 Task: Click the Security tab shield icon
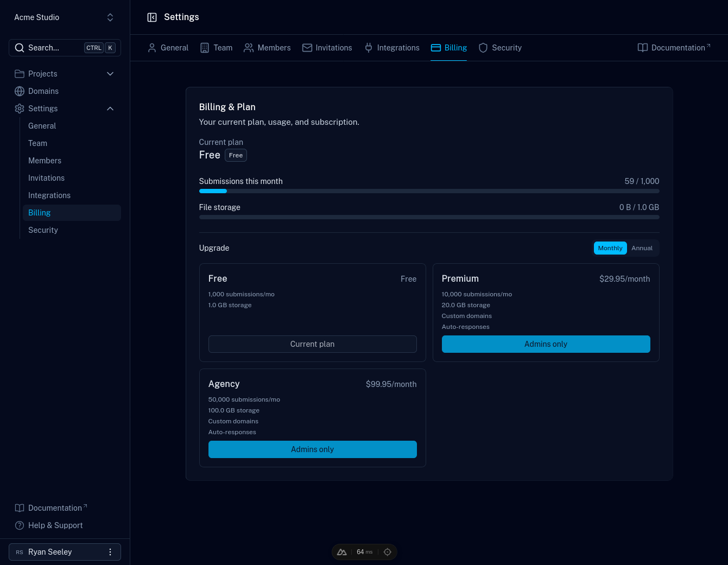tap(483, 48)
